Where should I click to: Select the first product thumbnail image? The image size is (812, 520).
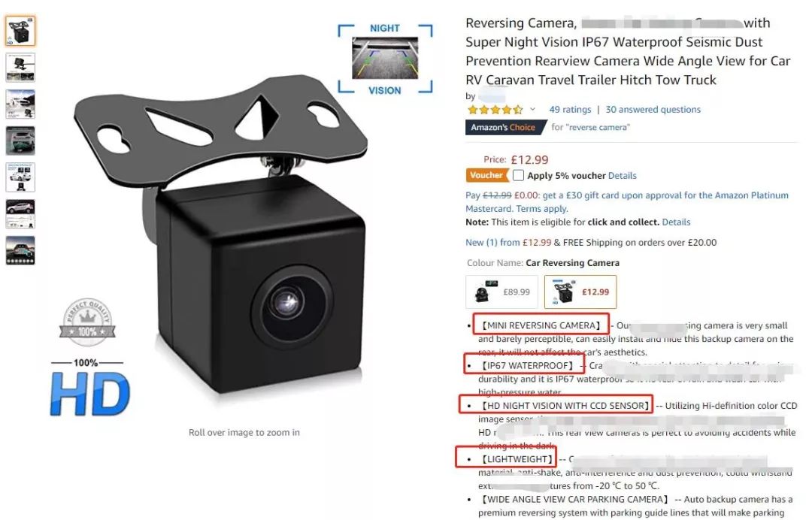[20, 31]
